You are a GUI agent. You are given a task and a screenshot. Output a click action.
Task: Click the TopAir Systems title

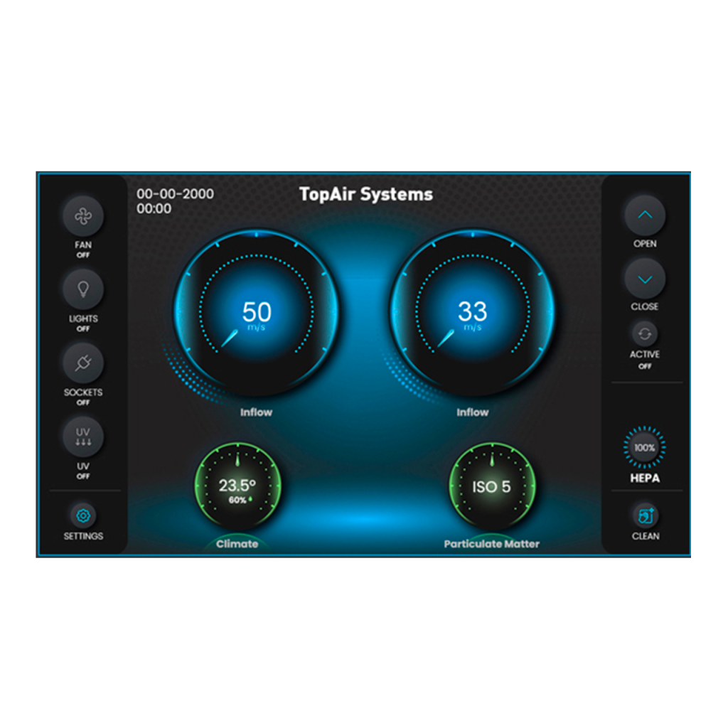pos(365,194)
